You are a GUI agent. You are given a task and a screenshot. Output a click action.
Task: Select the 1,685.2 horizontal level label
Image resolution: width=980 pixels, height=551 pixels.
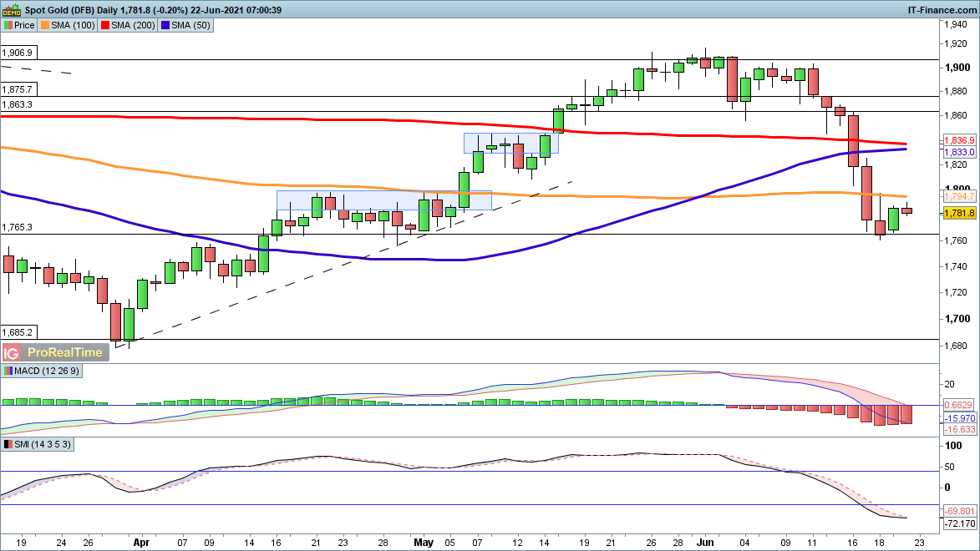tap(17, 331)
